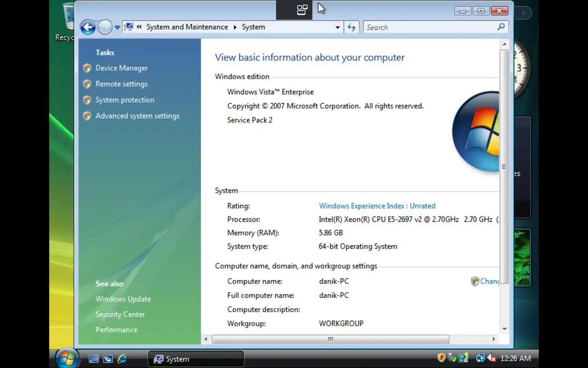588x368 pixels.
Task: Click the '5.86 GB' memory value
Action: click(331, 233)
